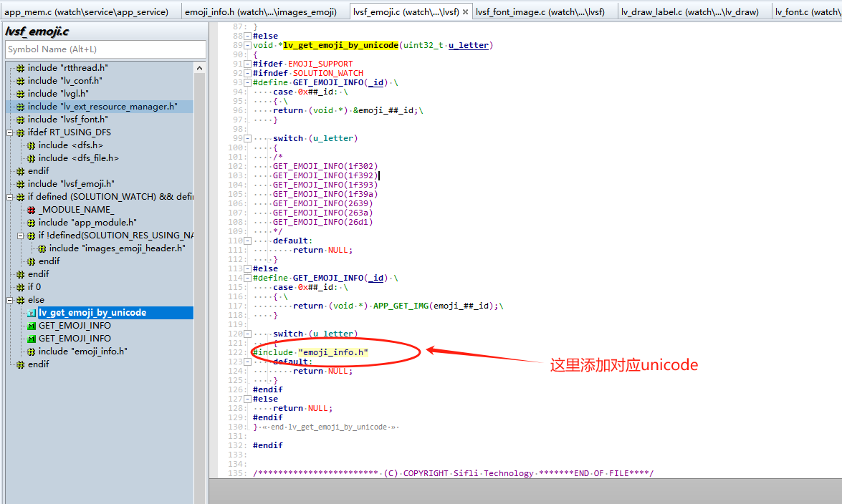Switch to the emoji_info.h tab

click(260, 12)
